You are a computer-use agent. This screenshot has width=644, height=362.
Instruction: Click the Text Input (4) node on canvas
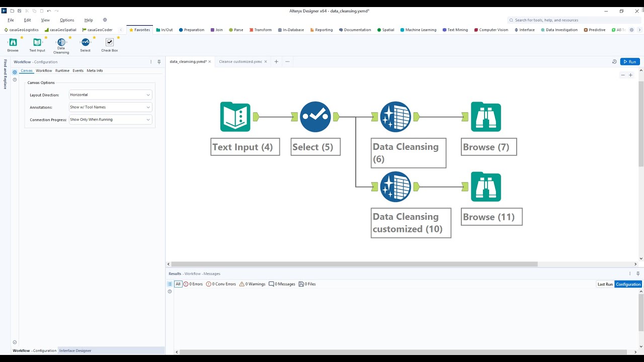pos(235,117)
